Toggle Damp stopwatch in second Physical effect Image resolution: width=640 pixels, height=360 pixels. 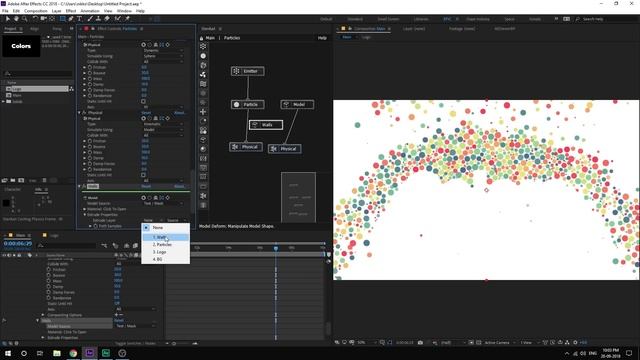tap(90, 158)
